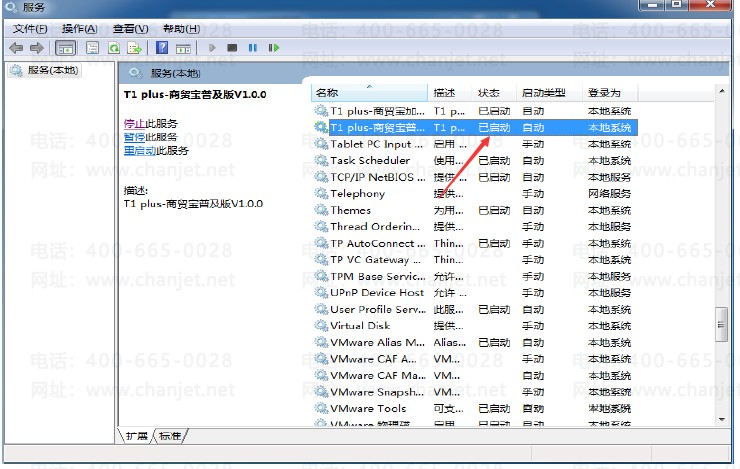Click the gear icon beside Task Scheduler
740x469 pixels.
[x=321, y=160]
